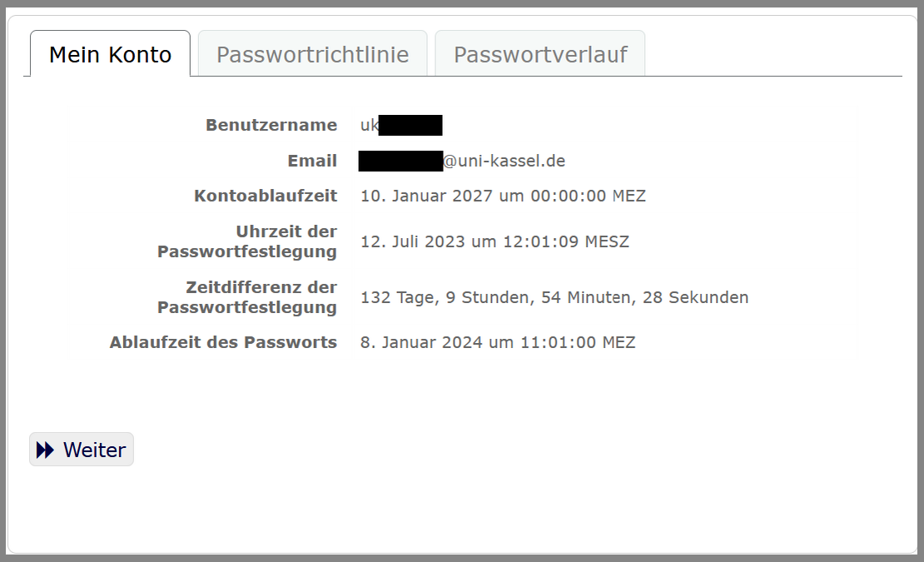Click the Kontoablaufzeit label
Screen dimensions: 924x562
pyautogui.click(x=266, y=196)
